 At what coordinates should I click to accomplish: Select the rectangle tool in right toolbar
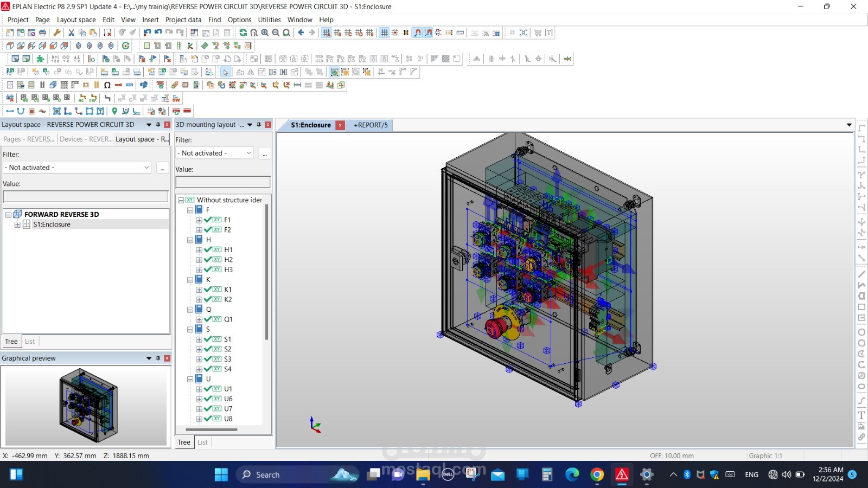(861, 307)
